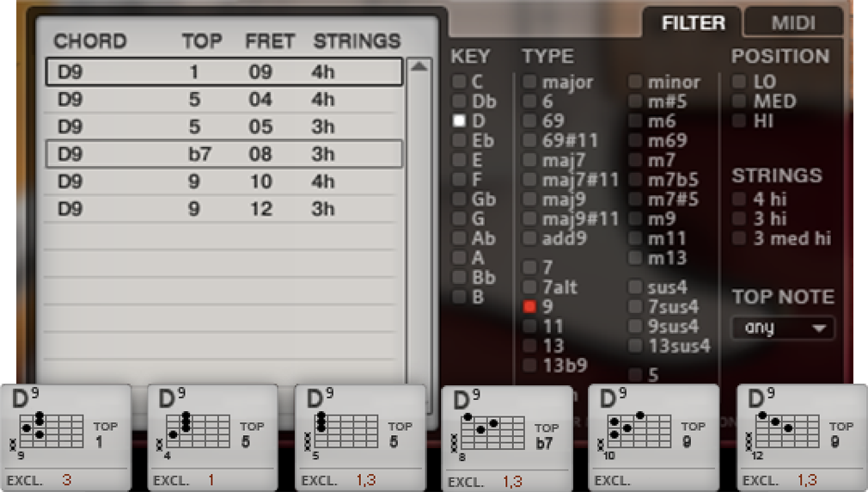This screenshot has width=868, height=492.
Task: Toggle the 13sus4 chord type checkbox
Action: (x=636, y=347)
